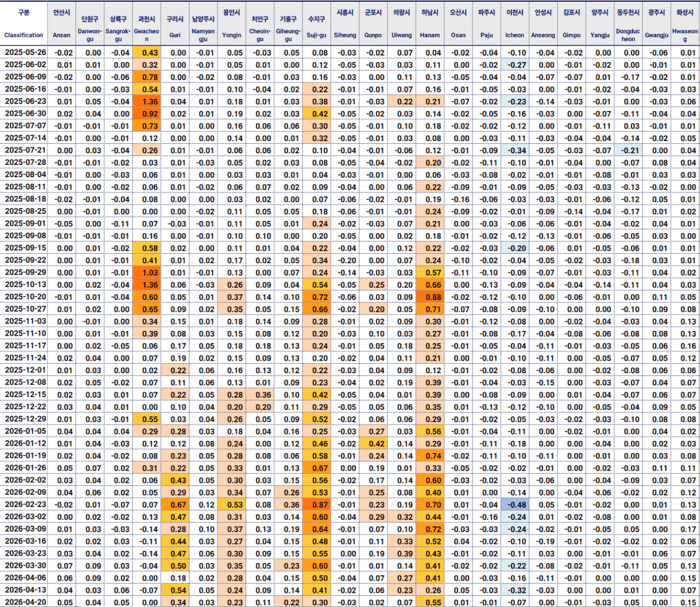Click Gunpo 0.42 cell for 2026-01-12
The width and height of the screenshot is (700, 607).
[373, 444]
